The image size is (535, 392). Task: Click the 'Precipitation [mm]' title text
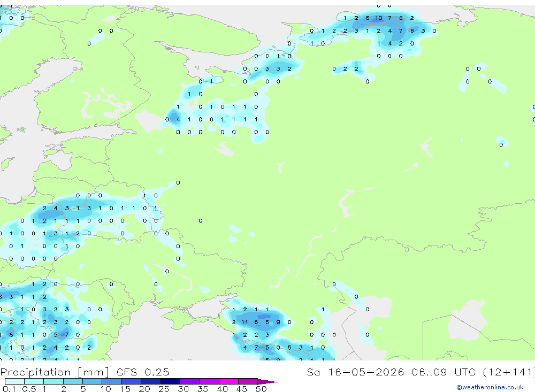[55, 372]
